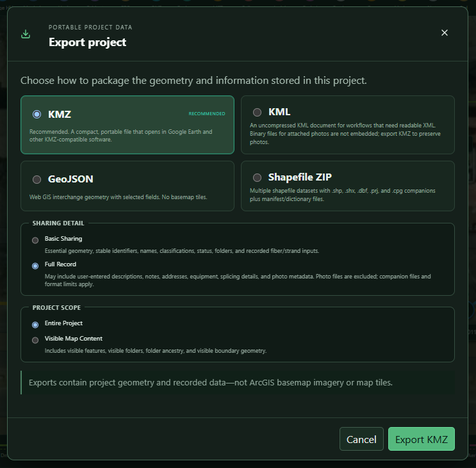Click the note about ArcGIS basemap imagery

click(211, 382)
